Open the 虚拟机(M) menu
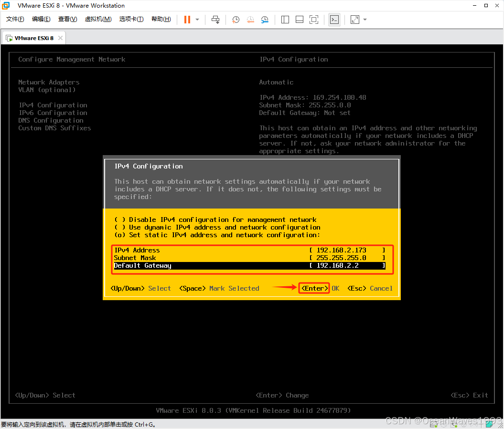 [98, 19]
